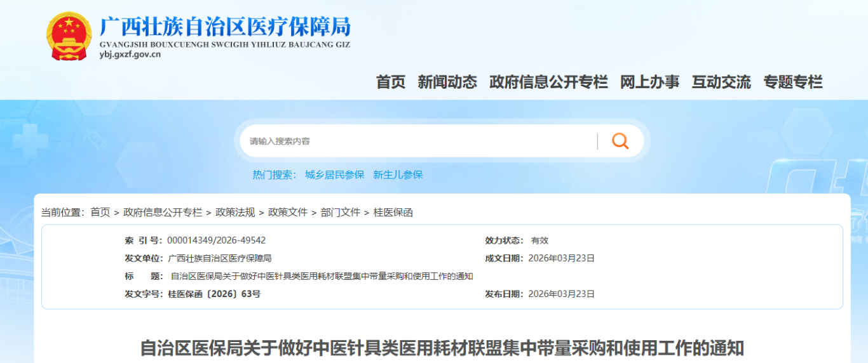
Task: Click 首页 in the breadcrumb trail
Action: tap(100, 213)
